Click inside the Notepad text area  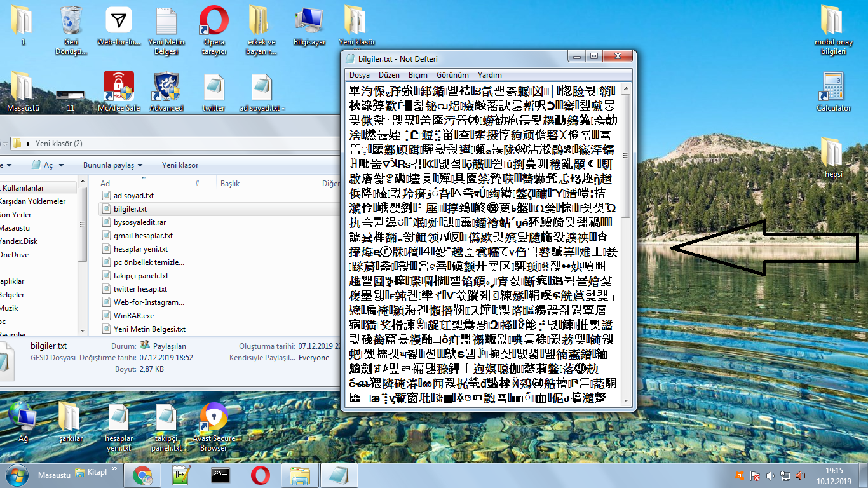(x=483, y=245)
